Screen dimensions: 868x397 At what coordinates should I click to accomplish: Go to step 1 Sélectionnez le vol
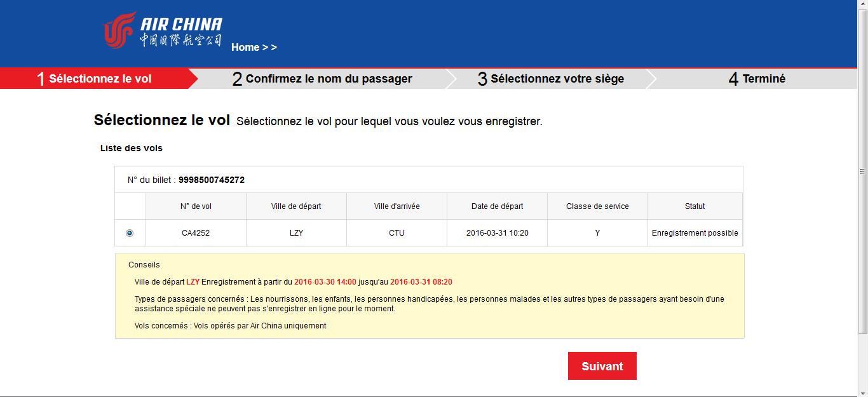[x=95, y=79]
